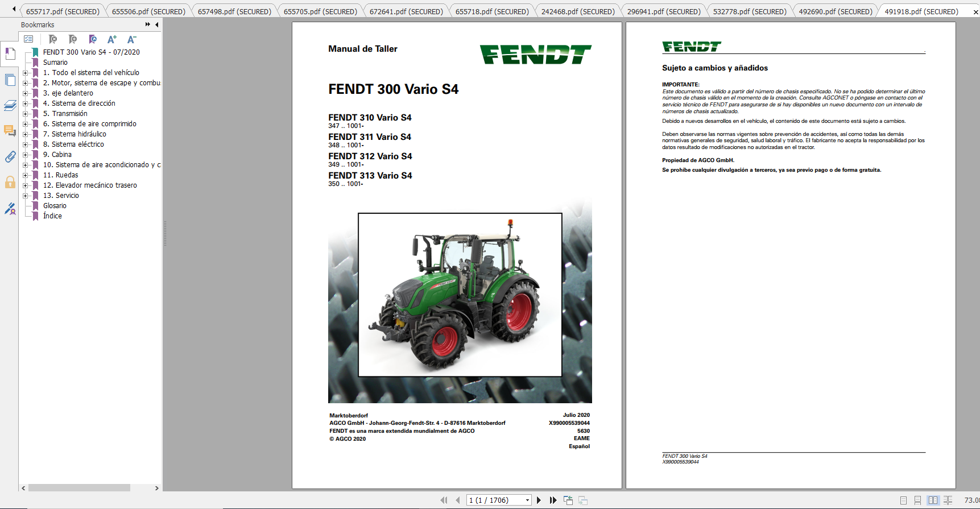Switch to continuous facing view mode
The image size is (980, 509).
[948, 500]
